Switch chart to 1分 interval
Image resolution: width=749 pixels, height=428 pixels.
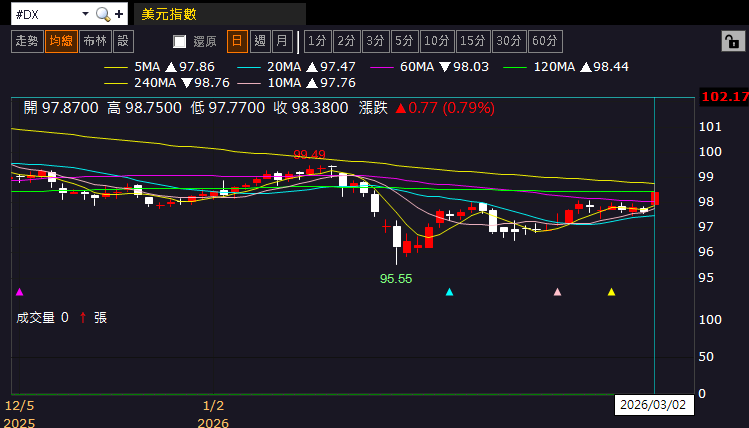click(x=317, y=42)
